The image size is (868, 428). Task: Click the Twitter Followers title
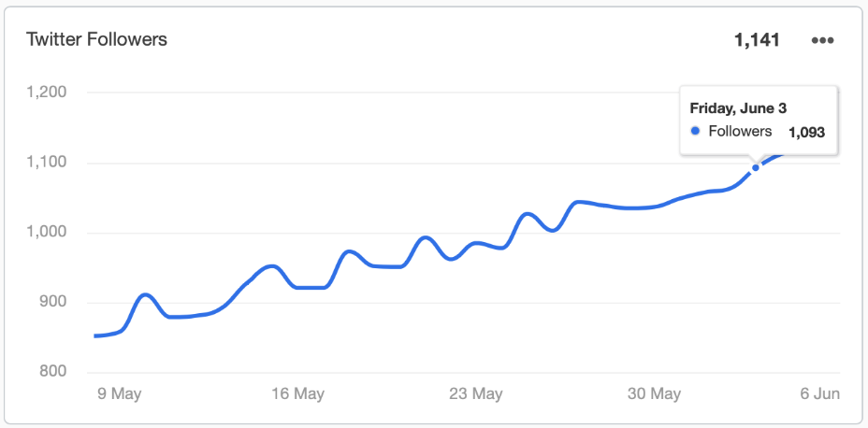point(97,40)
